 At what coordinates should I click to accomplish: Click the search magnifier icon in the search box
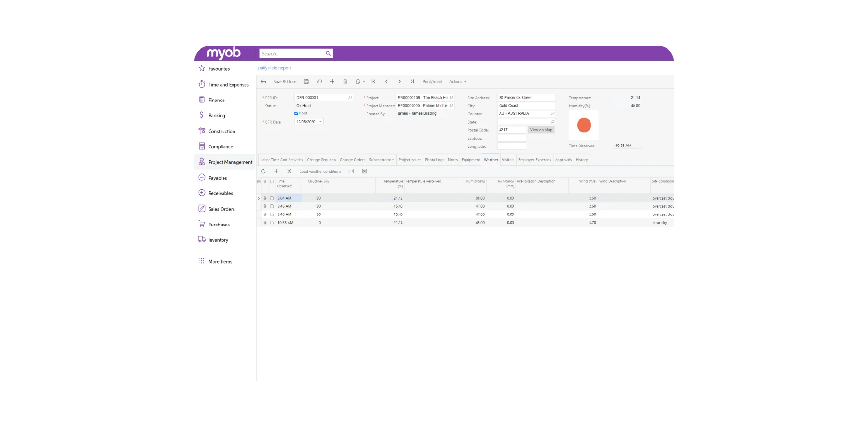(x=328, y=53)
